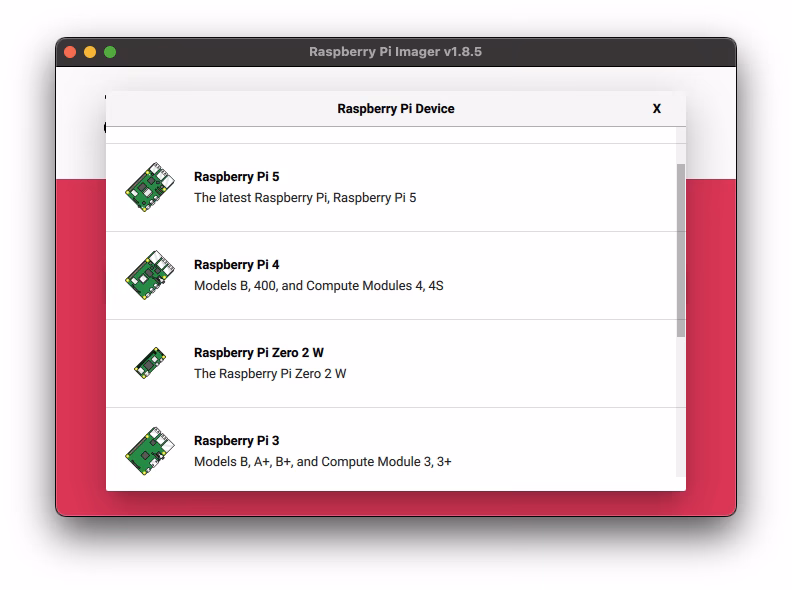Viewport: 792px width, 590px height.
Task: Click 'Models B, A+, B+, and Compute Module 3, 3+'
Action: pos(323,461)
